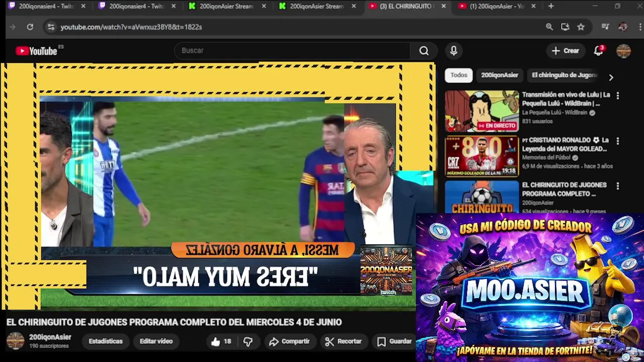Reload the page with the refresh icon
Image resolution: width=644 pixels, height=362 pixels.
[30, 27]
